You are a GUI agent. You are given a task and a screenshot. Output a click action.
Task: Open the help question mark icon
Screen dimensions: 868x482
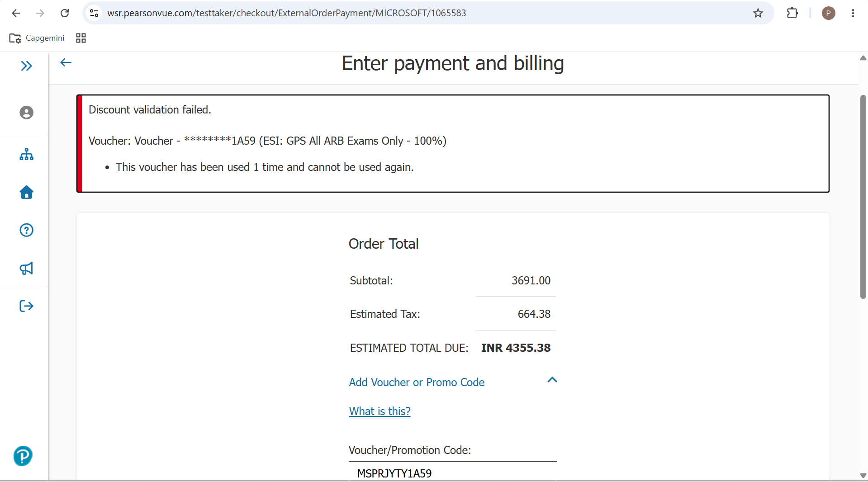pyautogui.click(x=26, y=230)
